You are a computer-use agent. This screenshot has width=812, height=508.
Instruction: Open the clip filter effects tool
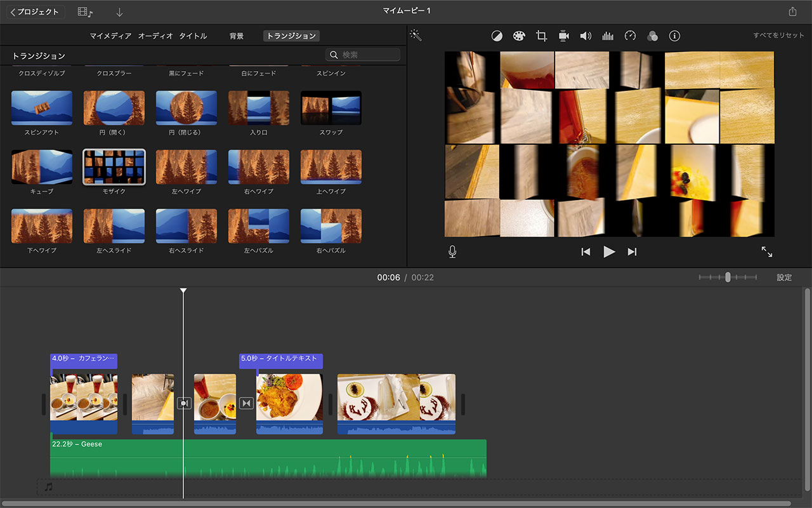coord(652,36)
